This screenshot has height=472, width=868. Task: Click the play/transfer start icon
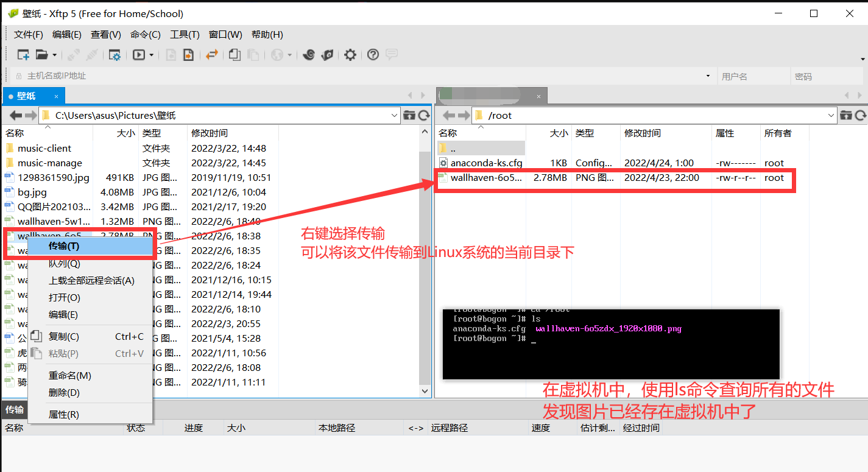coord(139,55)
